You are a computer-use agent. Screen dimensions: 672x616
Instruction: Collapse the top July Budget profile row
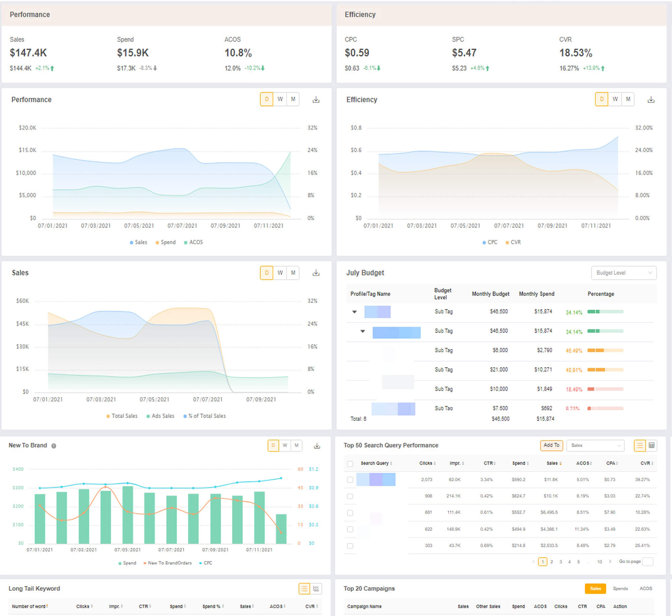[x=354, y=312]
